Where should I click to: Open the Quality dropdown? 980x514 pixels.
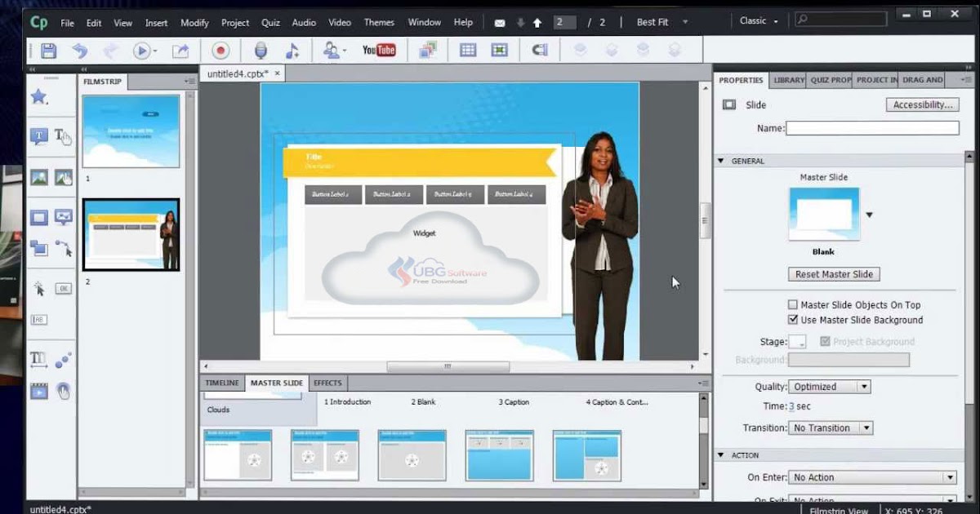tap(830, 387)
